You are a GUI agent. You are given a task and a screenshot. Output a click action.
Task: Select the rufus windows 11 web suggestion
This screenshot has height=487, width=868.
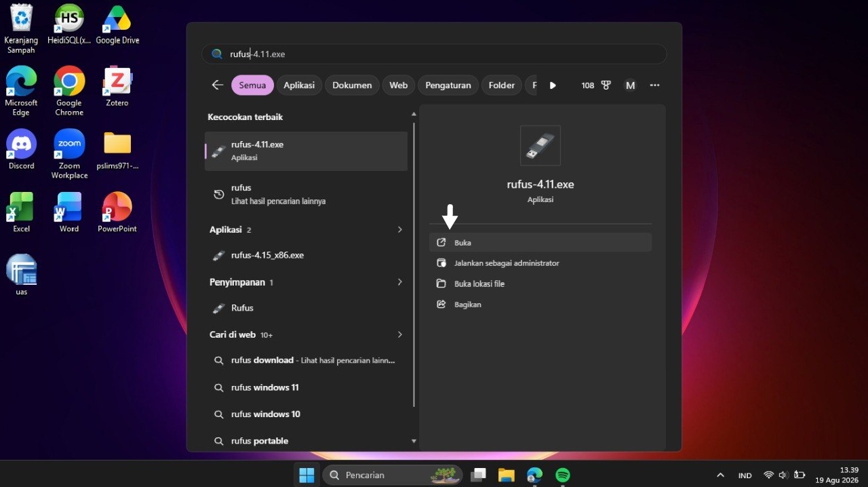tap(307, 387)
